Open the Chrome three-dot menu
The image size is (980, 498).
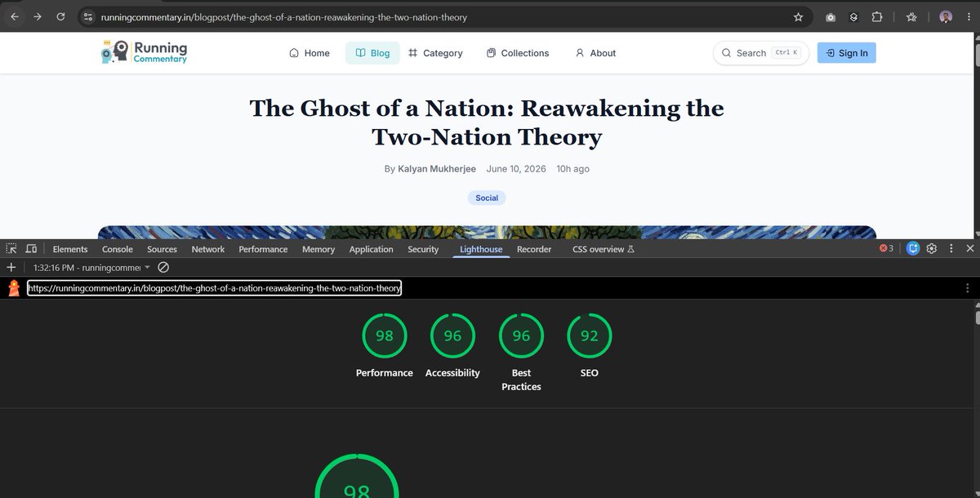pyautogui.click(x=969, y=17)
